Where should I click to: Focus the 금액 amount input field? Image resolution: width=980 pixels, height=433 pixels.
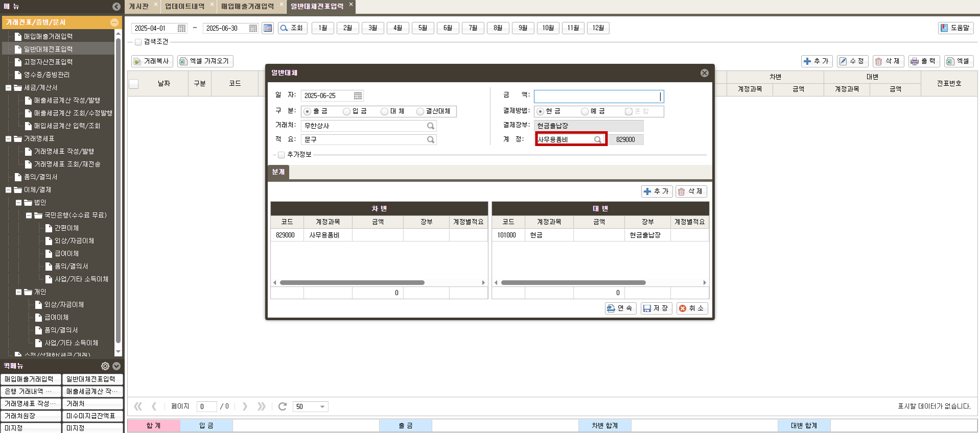tap(599, 97)
